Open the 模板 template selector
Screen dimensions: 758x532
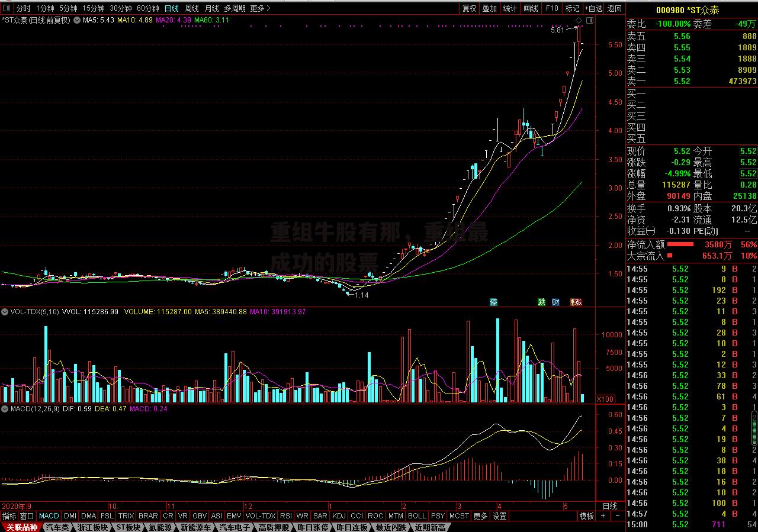[x=586, y=516]
